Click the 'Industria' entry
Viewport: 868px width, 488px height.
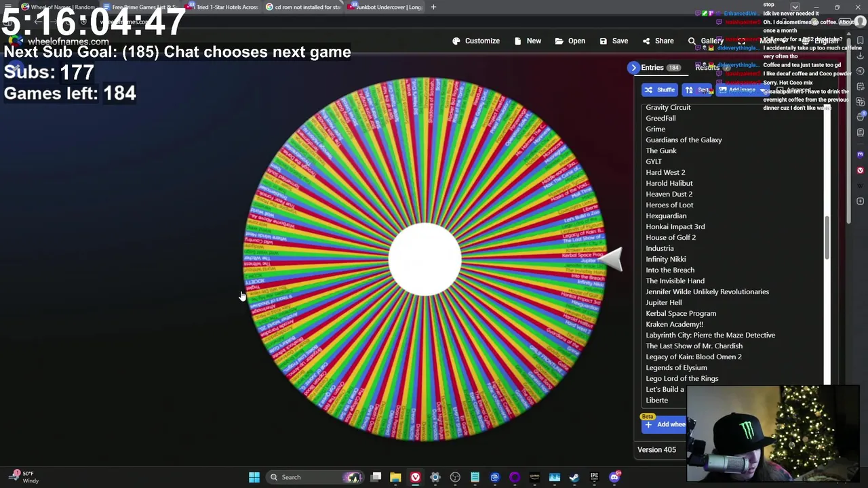(660, 248)
